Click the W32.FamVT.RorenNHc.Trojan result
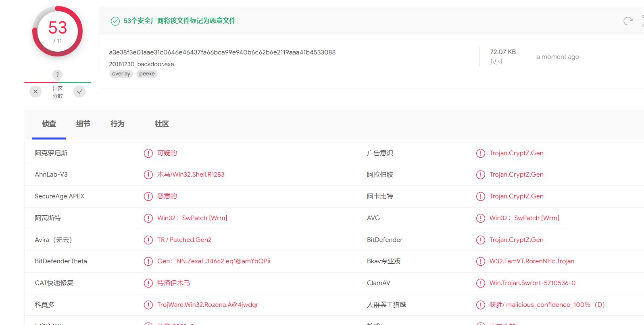Screen dimensions: 644x325 [x=532, y=261]
